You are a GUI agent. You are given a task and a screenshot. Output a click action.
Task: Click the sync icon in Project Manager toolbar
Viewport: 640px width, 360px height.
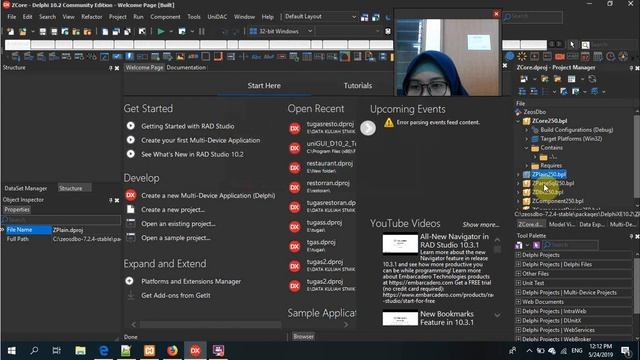click(592, 79)
